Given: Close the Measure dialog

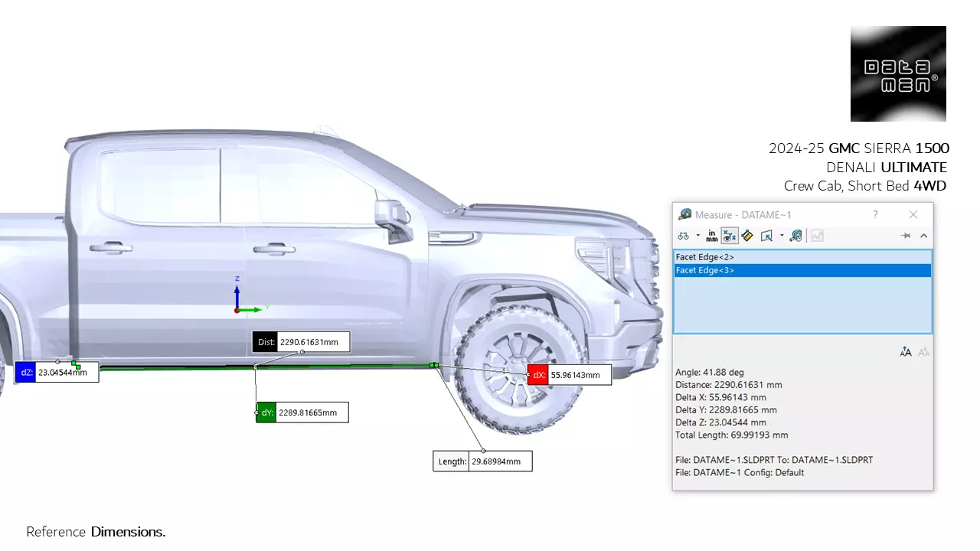Looking at the screenshot, I should click(x=913, y=214).
